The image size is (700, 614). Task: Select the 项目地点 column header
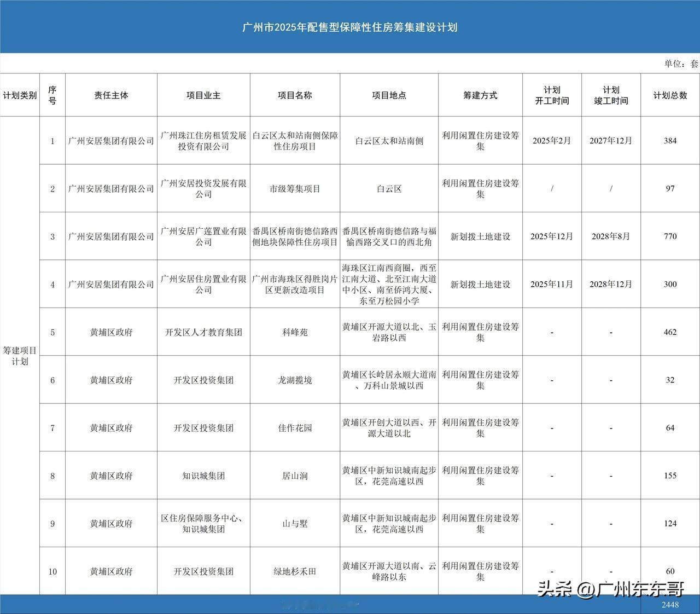389,95
